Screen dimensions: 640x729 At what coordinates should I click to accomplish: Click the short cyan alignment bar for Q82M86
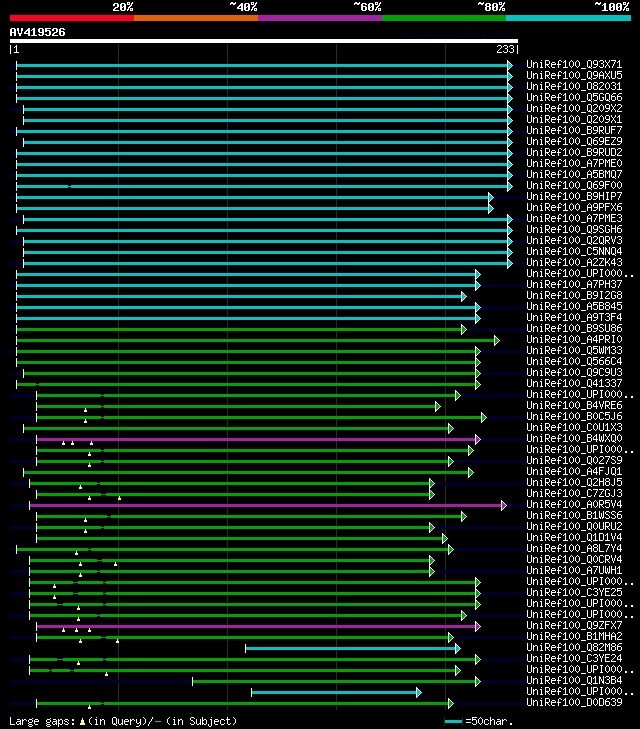352,648
